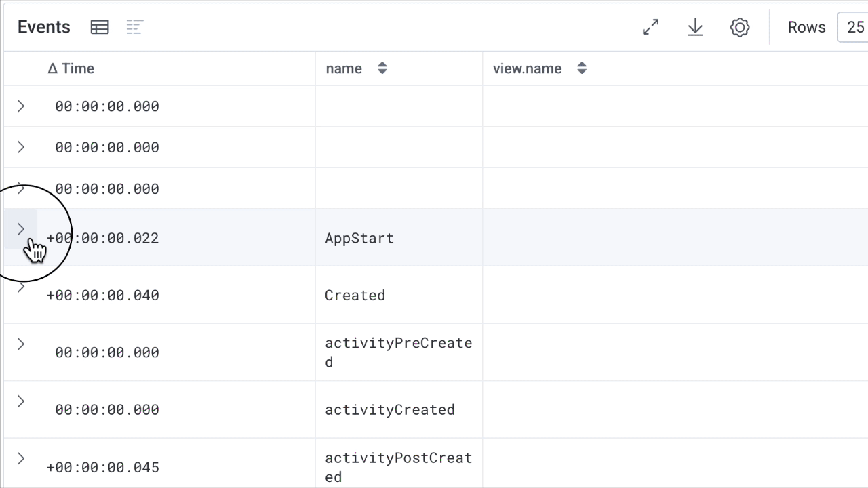The image size is (868, 488).
Task: Switch to the table view icon
Action: (100, 27)
